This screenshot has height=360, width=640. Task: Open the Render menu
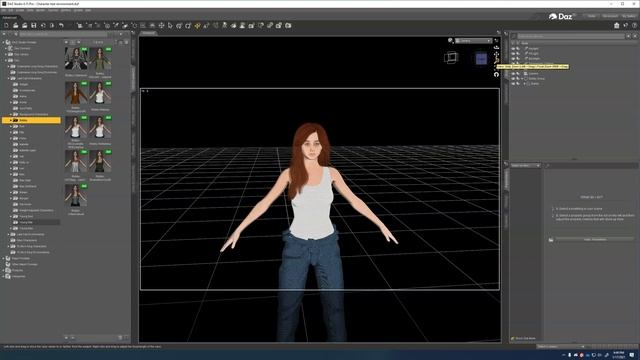pos(40,10)
